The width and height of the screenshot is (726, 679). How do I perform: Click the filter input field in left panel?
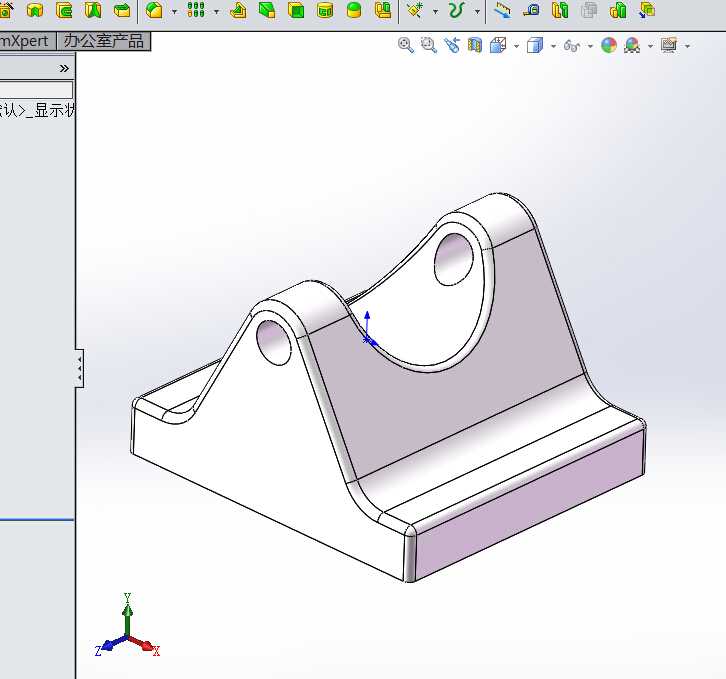(x=36, y=89)
